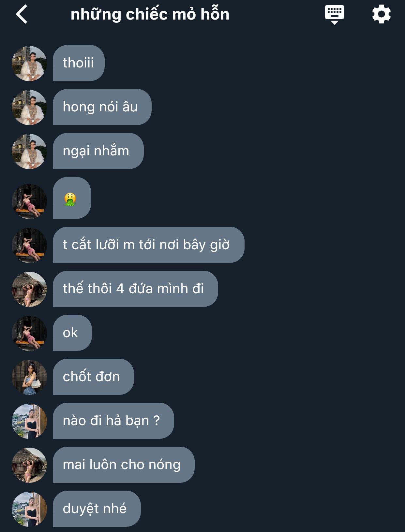Open the settings gear icon
The height and width of the screenshot is (532, 405).
click(x=381, y=14)
